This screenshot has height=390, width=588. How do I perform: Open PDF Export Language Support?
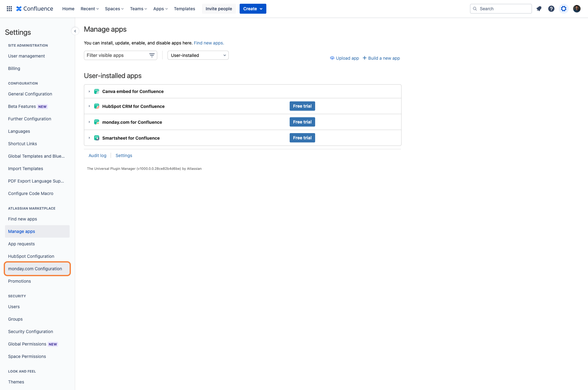click(x=37, y=181)
